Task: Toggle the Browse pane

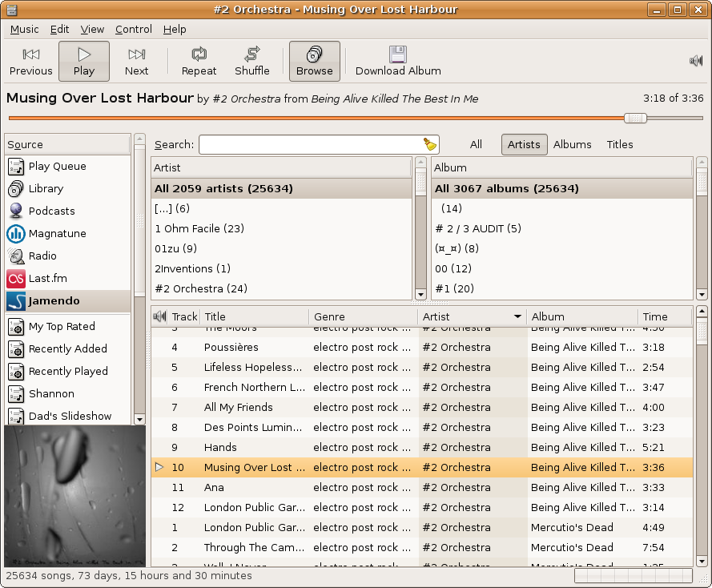Action: click(x=314, y=62)
